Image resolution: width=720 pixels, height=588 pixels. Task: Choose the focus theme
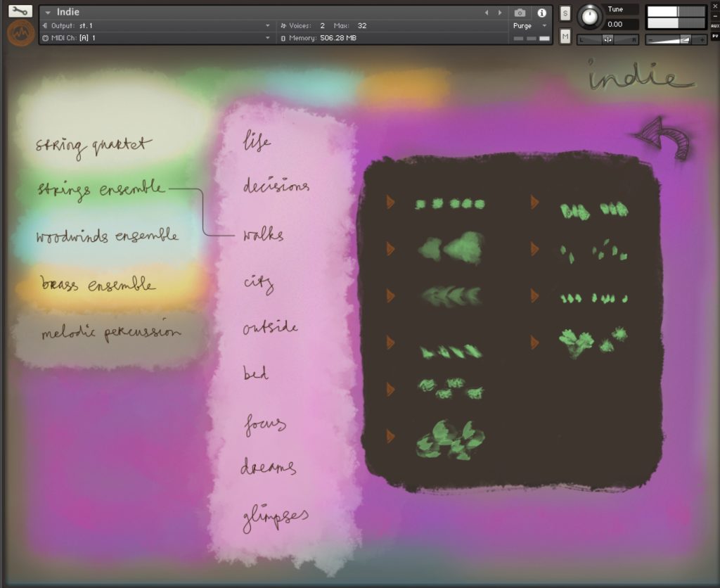pyautogui.click(x=265, y=424)
